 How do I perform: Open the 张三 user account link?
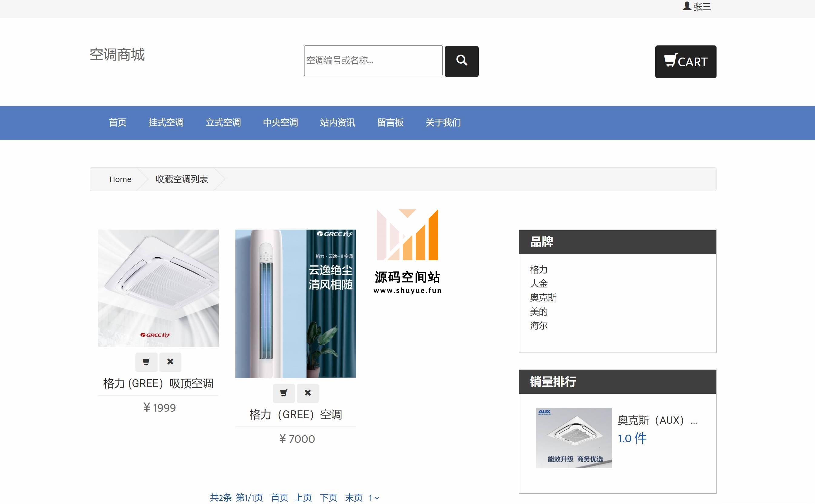coord(702,7)
